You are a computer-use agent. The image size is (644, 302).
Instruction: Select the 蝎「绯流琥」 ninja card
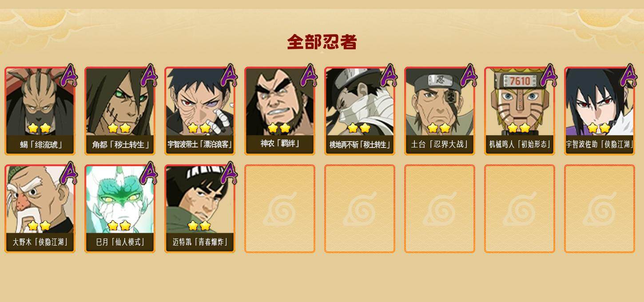[x=40, y=111]
